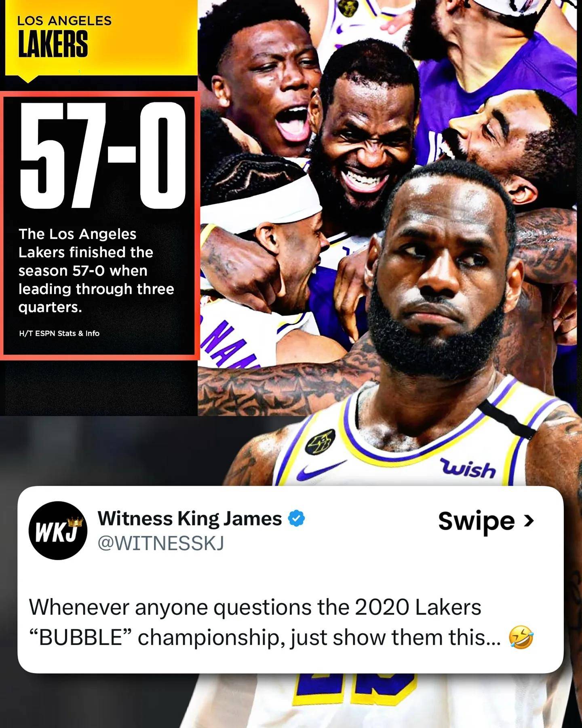
Task: Click the yellow Los Angeles Lakers header
Action: (x=101, y=38)
